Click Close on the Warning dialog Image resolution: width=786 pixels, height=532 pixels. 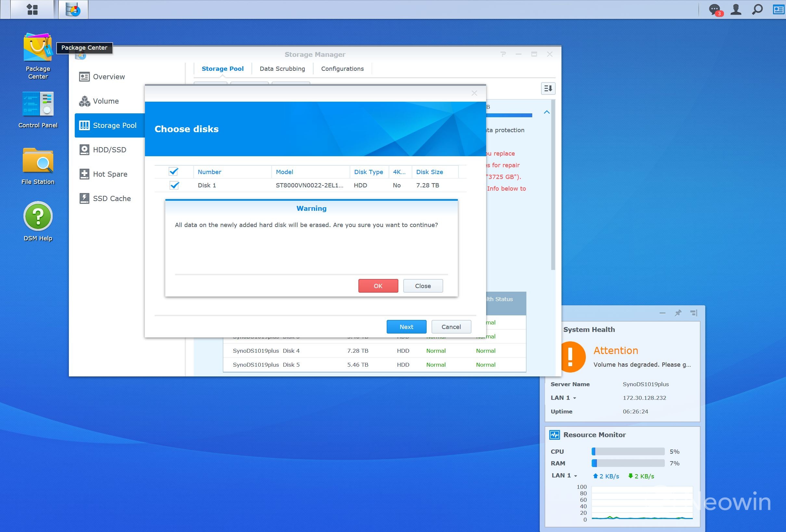coord(423,285)
